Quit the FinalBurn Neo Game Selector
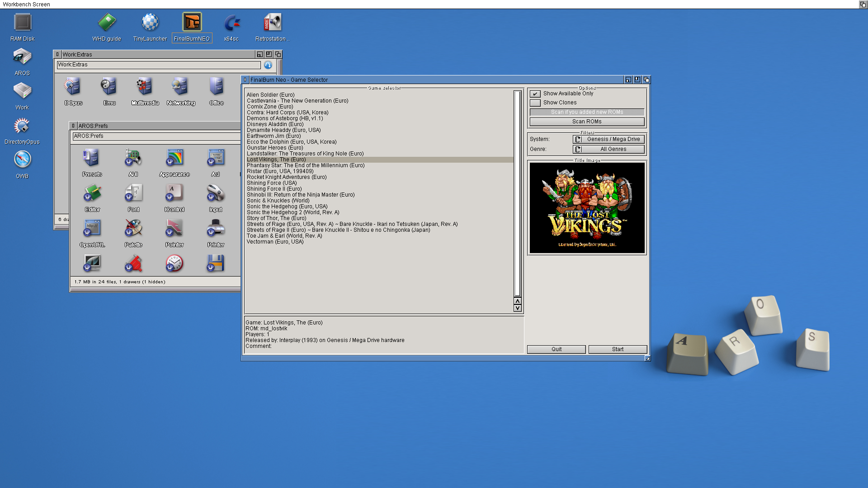 click(557, 350)
